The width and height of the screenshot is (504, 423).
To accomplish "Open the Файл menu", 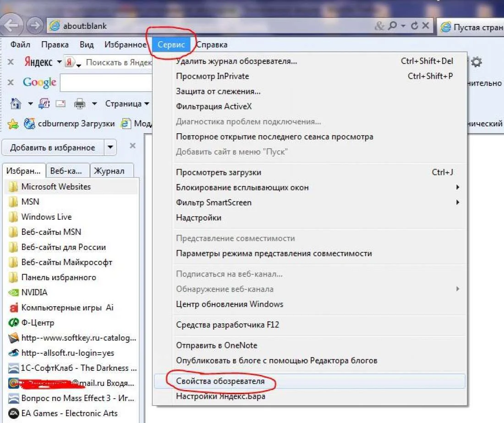I will (20, 44).
